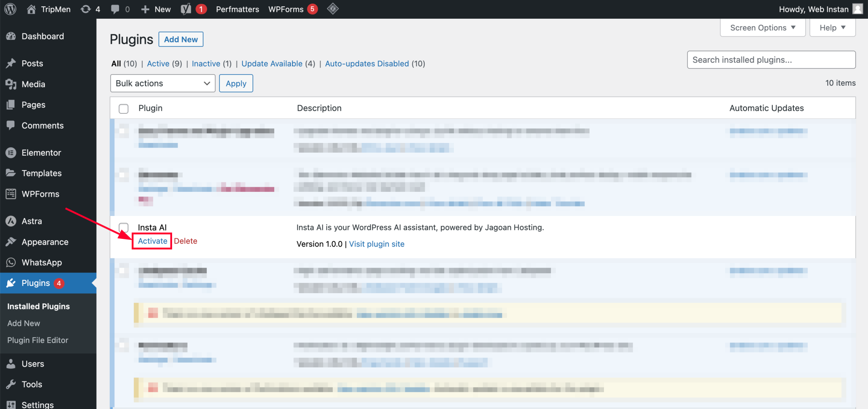Click the user avatar next to Howdy

(857, 9)
